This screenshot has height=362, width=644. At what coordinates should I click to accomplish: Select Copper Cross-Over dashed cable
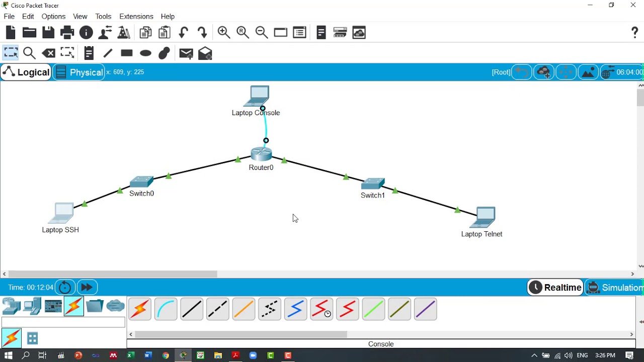218,309
